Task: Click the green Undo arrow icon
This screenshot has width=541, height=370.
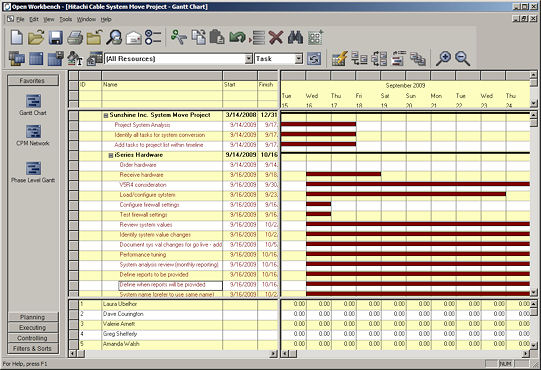Action: [237, 38]
